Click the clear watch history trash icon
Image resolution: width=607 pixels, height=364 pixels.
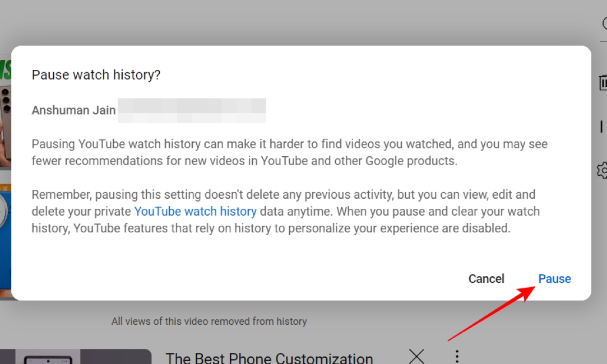point(603,82)
